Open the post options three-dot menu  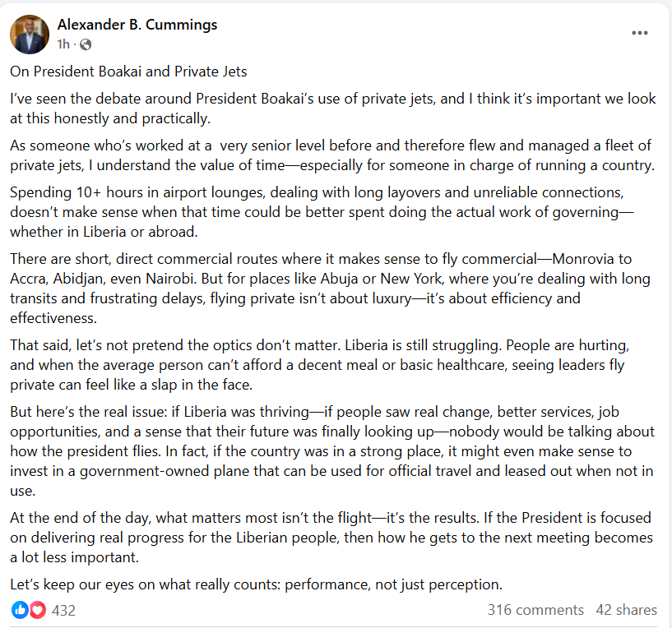(640, 33)
